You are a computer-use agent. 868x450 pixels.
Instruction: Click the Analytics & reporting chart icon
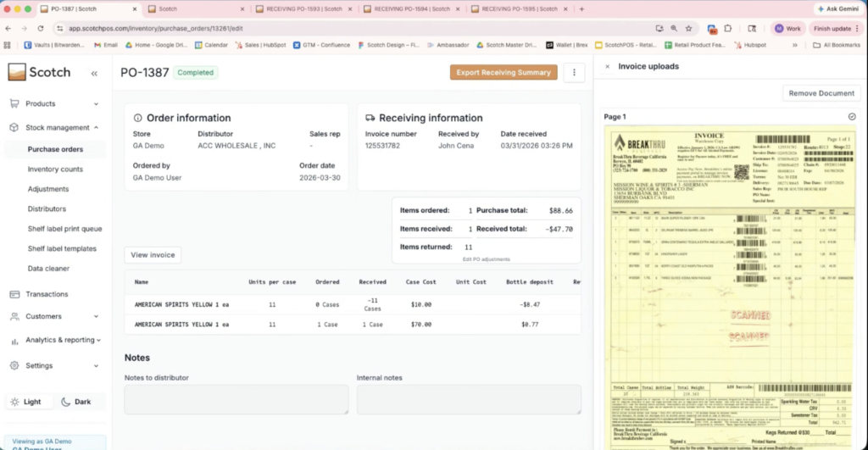point(14,341)
